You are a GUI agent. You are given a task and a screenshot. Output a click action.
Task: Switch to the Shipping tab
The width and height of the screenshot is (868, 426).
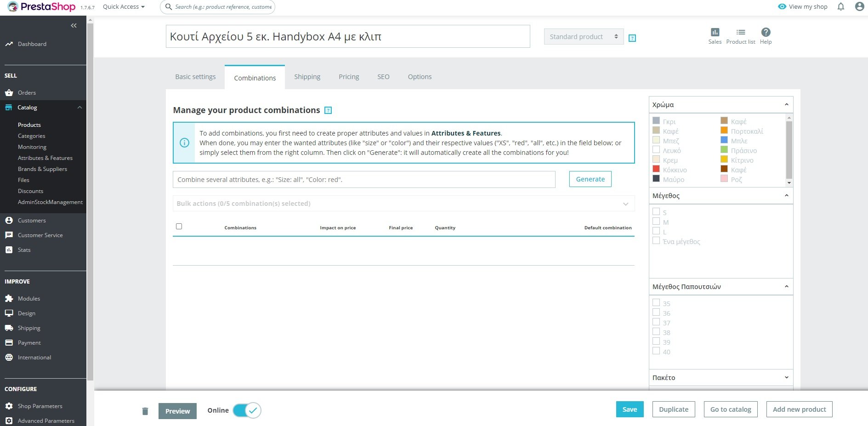click(x=307, y=77)
